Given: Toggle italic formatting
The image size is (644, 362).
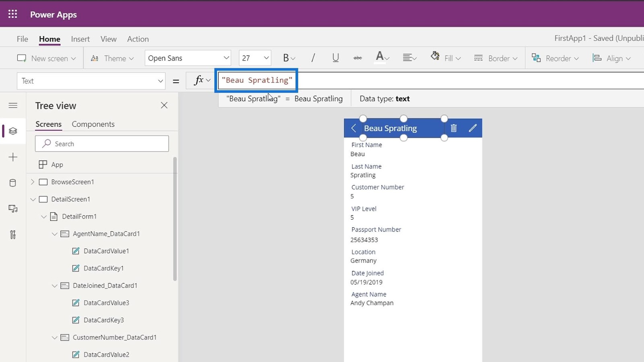Looking at the screenshot, I should [313, 58].
